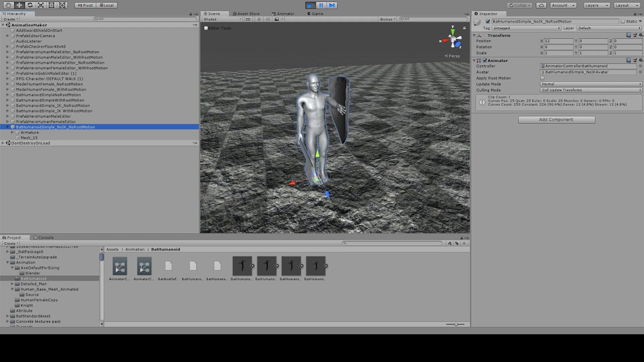Adjust the asset icon size slider
The image size is (644, 362).
(455, 324)
